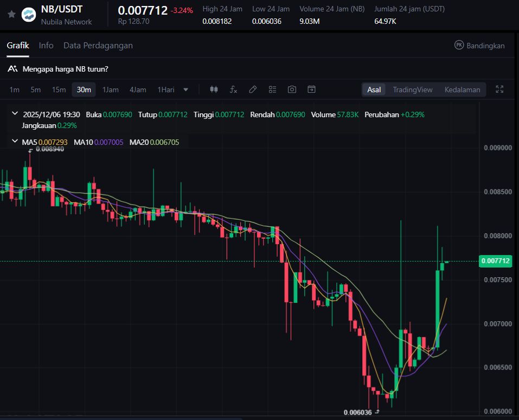Add NB/USDT to favorites with star icon
519x420 pixels.
(11, 14)
